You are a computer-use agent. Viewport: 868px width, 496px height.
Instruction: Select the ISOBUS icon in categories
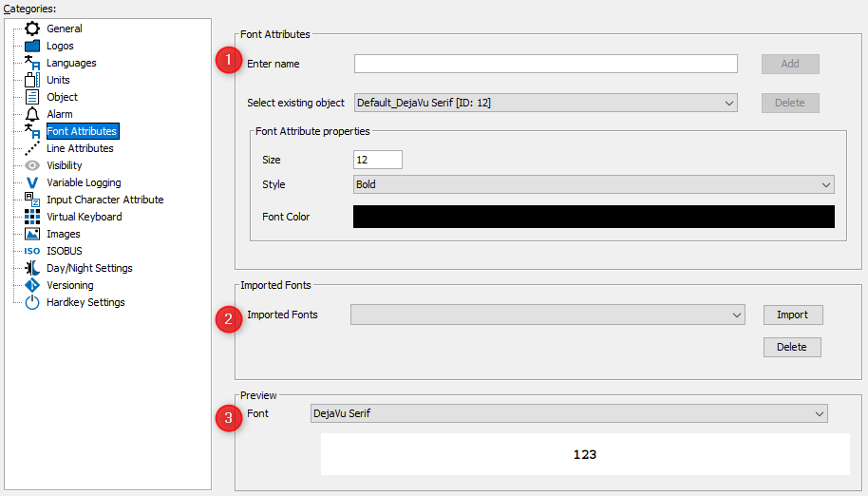pyautogui.click(x=32, y=251)
